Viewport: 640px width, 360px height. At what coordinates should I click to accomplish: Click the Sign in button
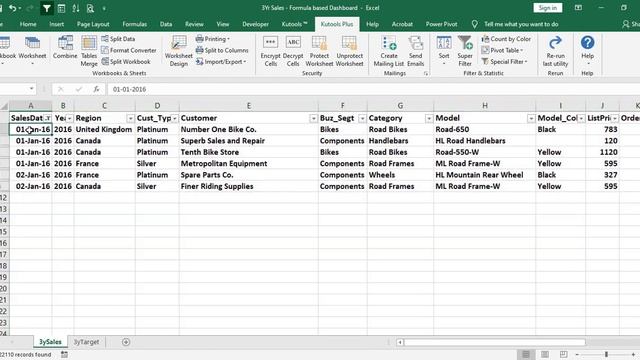pyautogui.click(x=547, y=8)
